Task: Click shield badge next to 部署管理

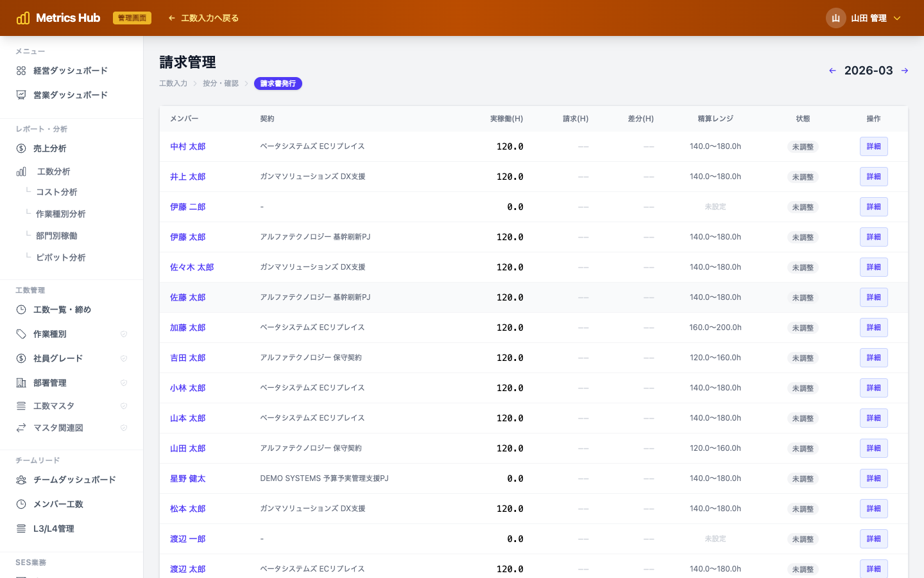Action: 124,383
